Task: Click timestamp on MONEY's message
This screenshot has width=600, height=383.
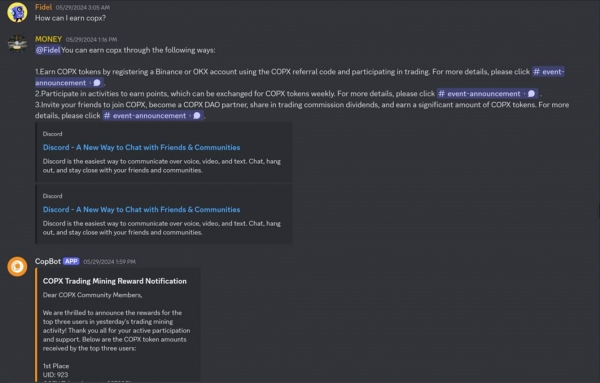Action: [x=91, y=39]
